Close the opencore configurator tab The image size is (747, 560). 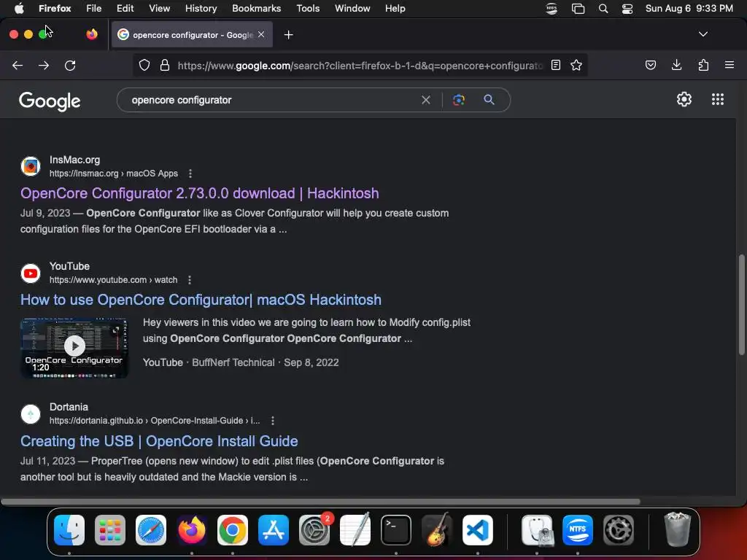click(x=261, y=34)
